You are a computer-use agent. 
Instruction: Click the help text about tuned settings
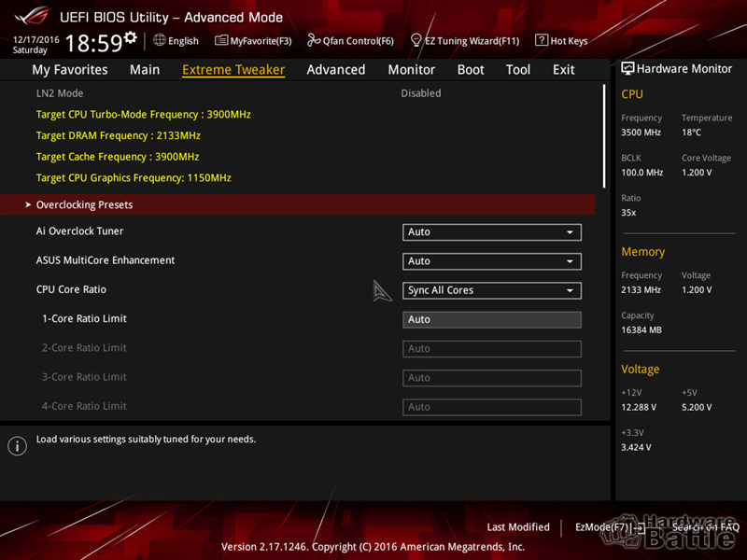[147, 439]
